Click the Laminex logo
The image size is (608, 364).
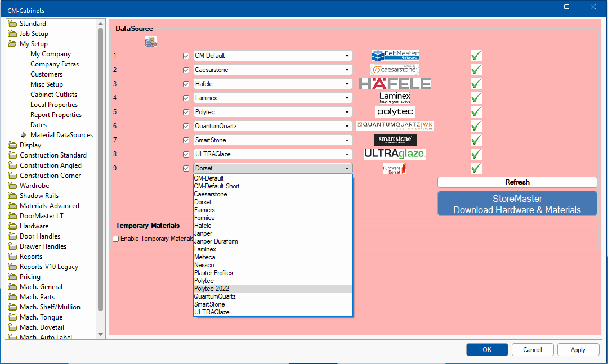[395, 98]
